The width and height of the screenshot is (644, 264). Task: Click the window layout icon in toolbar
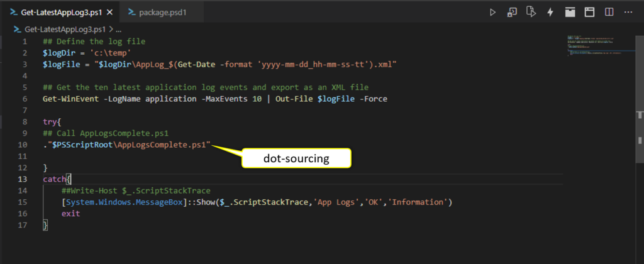589,12
